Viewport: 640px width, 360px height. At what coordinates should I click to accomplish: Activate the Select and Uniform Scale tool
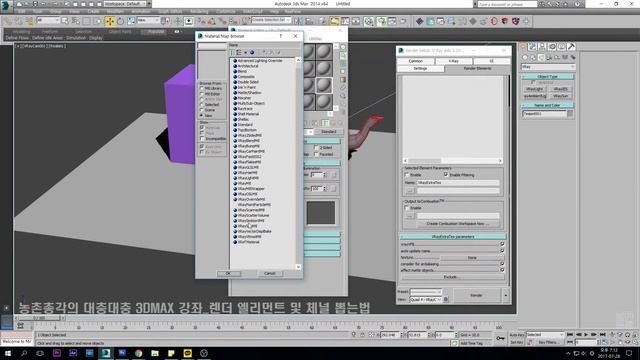pos(131,21)
